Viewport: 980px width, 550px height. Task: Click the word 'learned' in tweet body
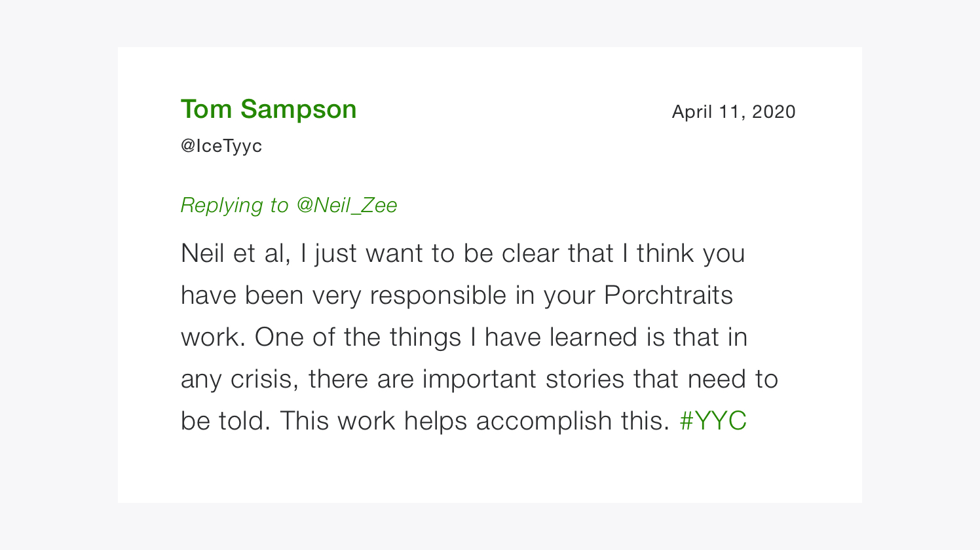(594, 337)
